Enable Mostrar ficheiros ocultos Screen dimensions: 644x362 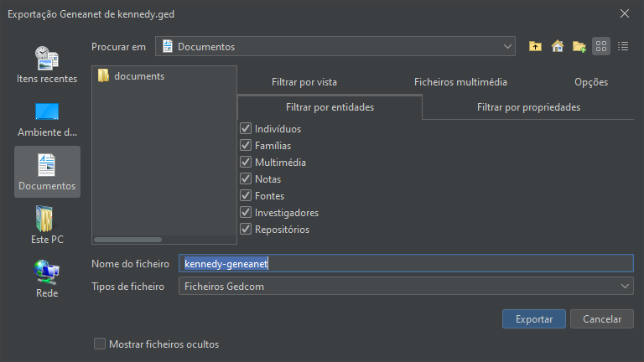[100, 344]
